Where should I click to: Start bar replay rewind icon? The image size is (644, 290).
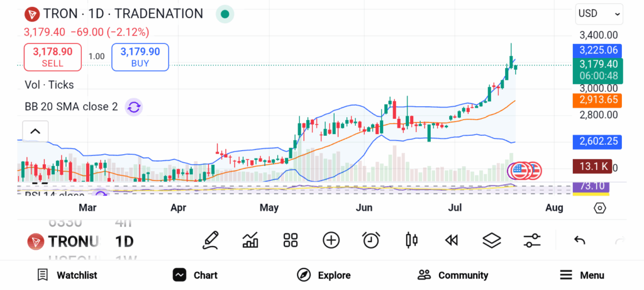coord(452,240)
